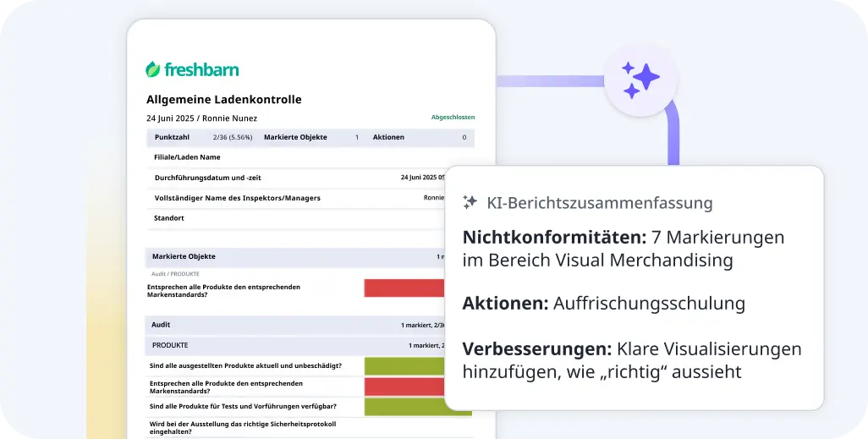The width and height of the screenshot is (868, 439).
Task: Click the sparkle icon beside KI-Berichtszusammenfassung
Action: click(x=470, y=203)
